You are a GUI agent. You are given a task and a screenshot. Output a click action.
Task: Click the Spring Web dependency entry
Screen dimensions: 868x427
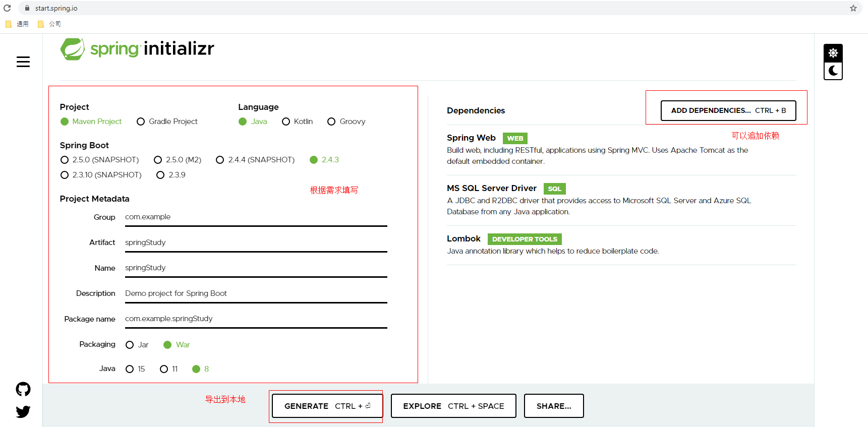click(x=621, y=150)
